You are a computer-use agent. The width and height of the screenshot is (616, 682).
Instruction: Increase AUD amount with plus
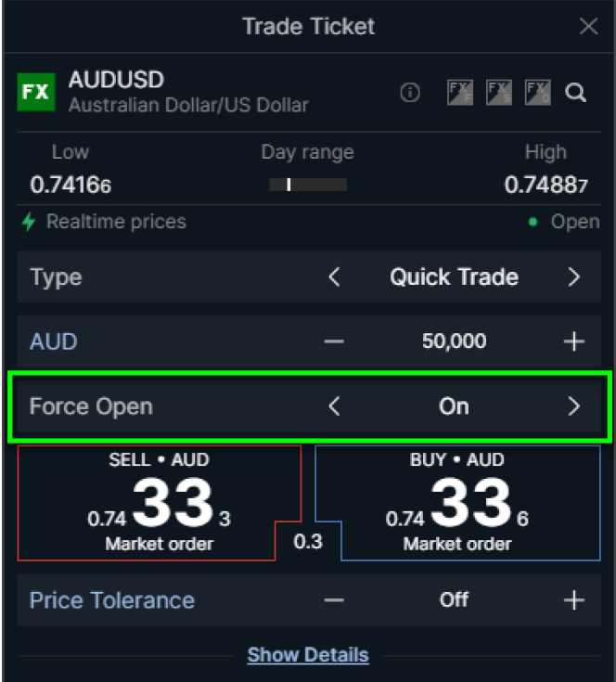[x=574, y=341]
